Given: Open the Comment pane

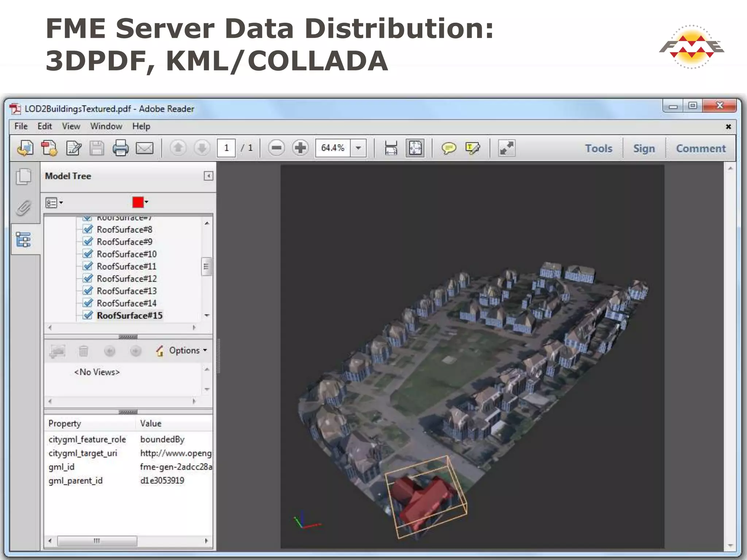Looking at the screenshot, I should pos(701,148).
